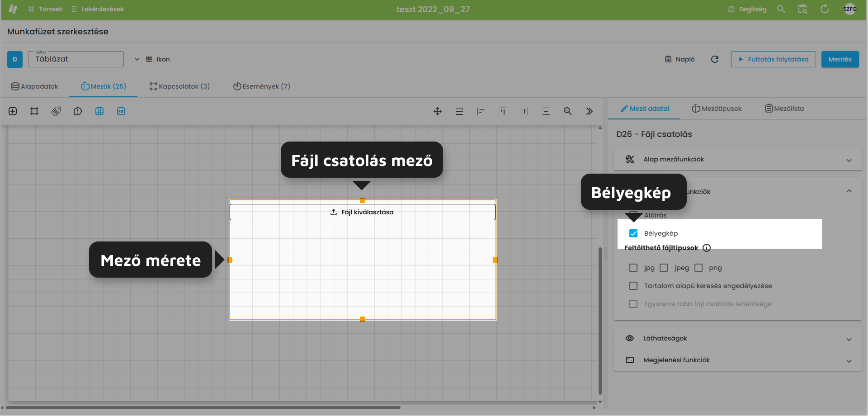Enable the png file type checkbox
This screenshot has width=868, height=416.
click(698, 268)
